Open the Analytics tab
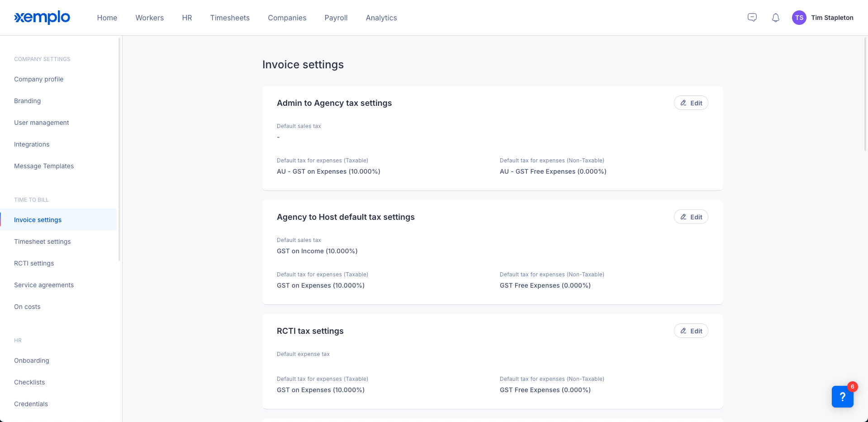868x422 pixels. (381, 18)
